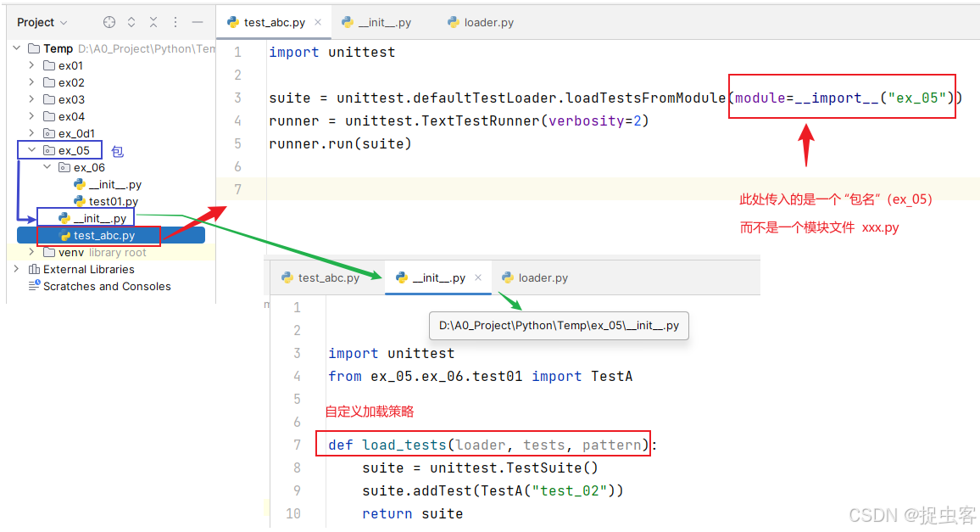Open __init__.py directly under ex_05
The height and width of the screenshot is (532, 980).
coord(92,218)
